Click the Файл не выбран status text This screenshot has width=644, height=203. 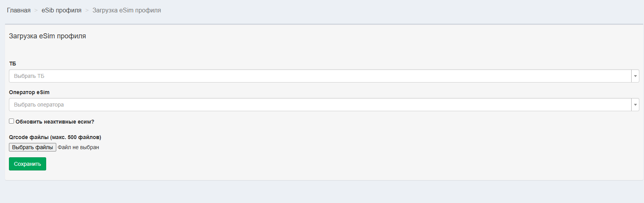click(x=78, y=147)
